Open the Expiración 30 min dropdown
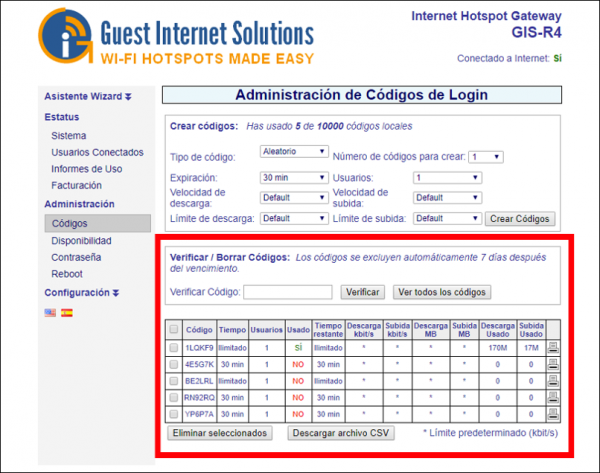 coord(294,178)
